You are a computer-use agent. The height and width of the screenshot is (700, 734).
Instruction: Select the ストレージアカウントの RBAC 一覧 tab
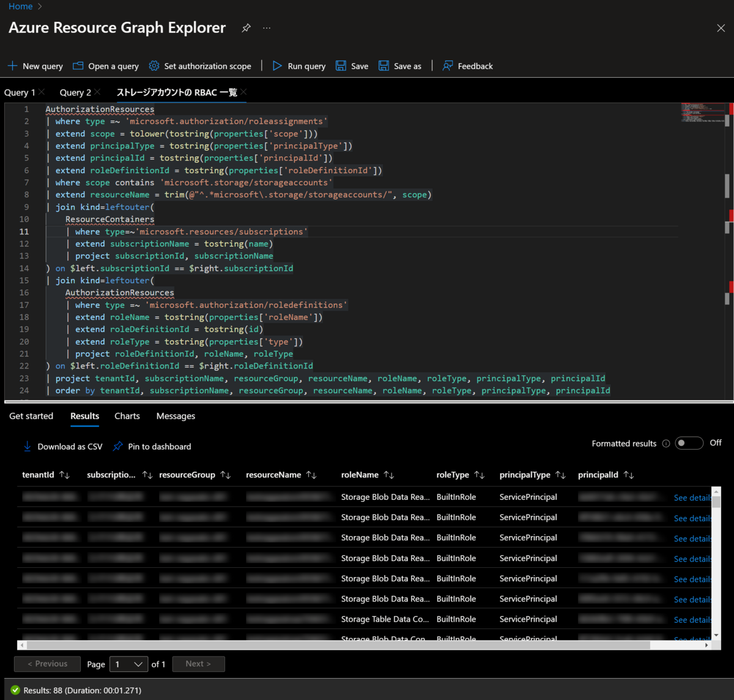(177, 92)
